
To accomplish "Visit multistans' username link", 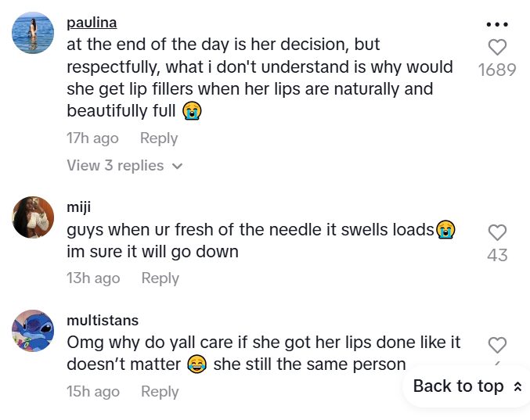I will [x=103, y=321].
